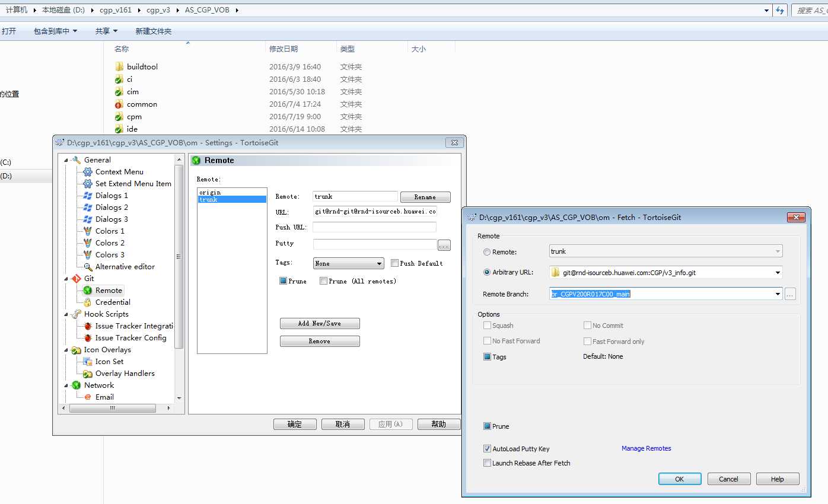Uncheck AutoLoad Putty Key
828x504 pixels.
click(487, 449)
